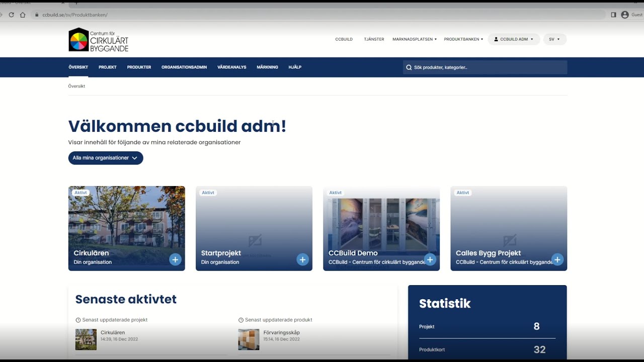This screenshot has height=362, width=644.
Task: Open the Förvaringsskåp recently updated product
Action: (281, 332)
